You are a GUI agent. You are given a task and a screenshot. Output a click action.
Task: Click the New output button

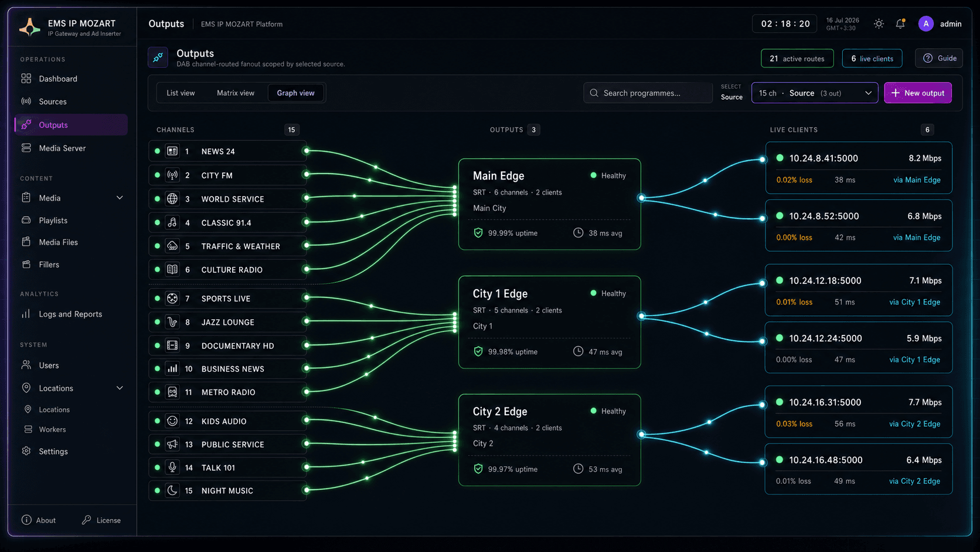point(918,93)
